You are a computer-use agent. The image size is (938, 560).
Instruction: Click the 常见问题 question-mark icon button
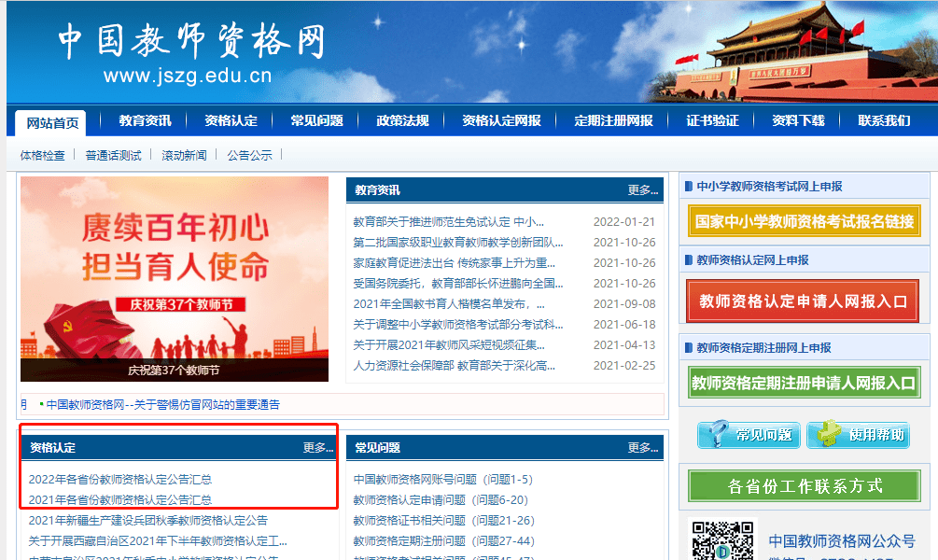[749, 434]
